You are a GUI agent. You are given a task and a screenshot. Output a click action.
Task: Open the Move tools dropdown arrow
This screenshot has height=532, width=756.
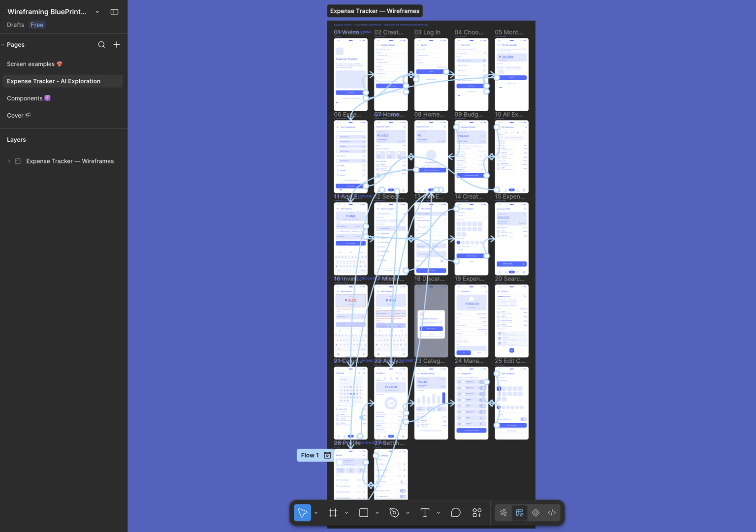click(316, 513)
